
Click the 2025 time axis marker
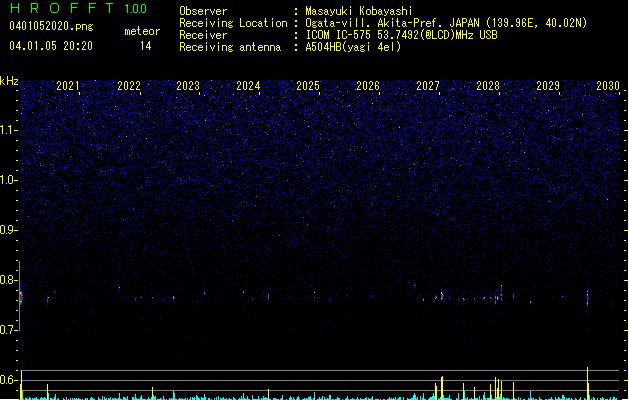pyautogui.click(x=308, y=85)
